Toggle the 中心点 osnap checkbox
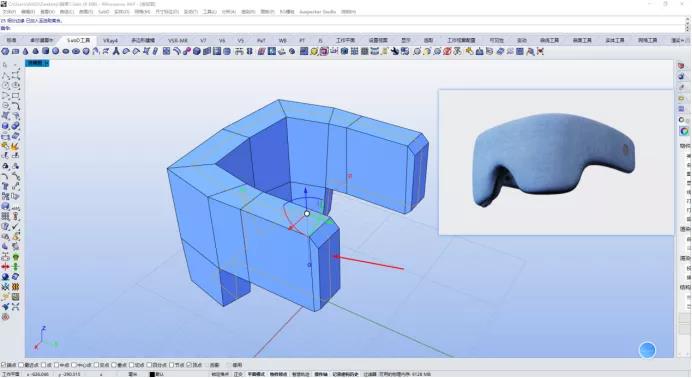The height and width of the screenshot is (378, 692). (x=74, y=365)
